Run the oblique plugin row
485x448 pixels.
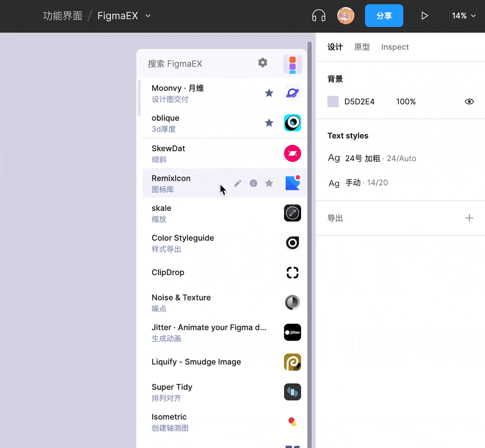tap(224, 123)
